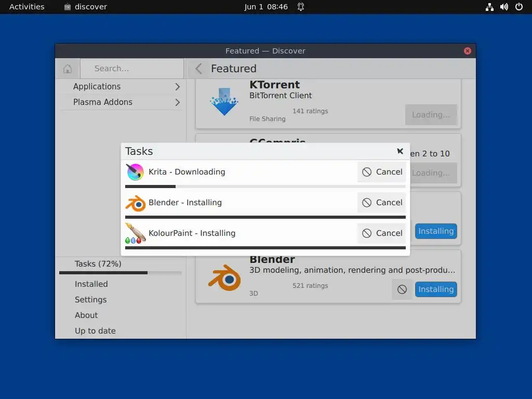Screen dimensions: 532x399
Task: Click the home icon in Discover sidebar
Action: coord(68,69)
